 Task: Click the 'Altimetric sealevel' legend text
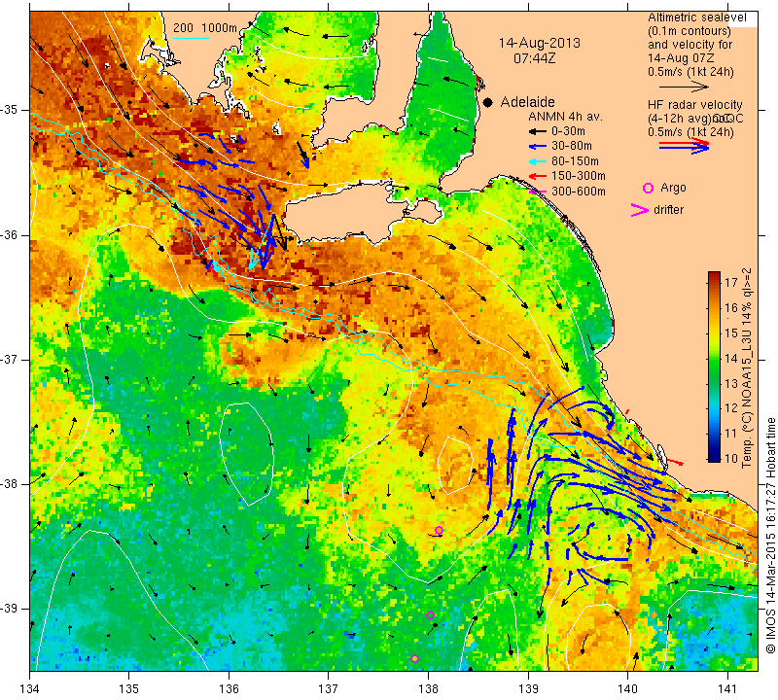[697, 17]
